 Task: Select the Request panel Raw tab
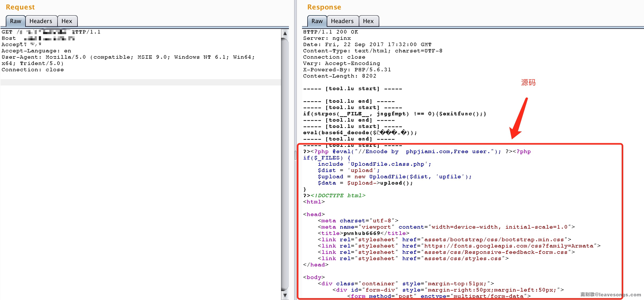pyautogui.click(x=15, y=21)
